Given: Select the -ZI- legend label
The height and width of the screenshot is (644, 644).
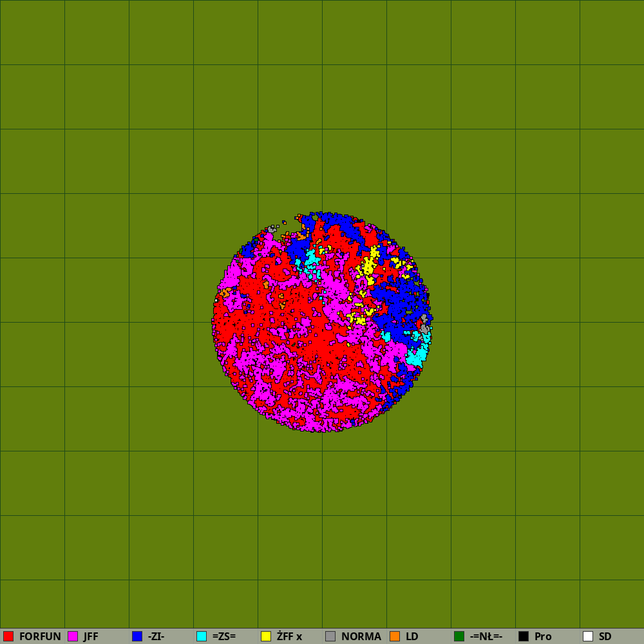Looking at the screenshot, I should coord(156,637).
